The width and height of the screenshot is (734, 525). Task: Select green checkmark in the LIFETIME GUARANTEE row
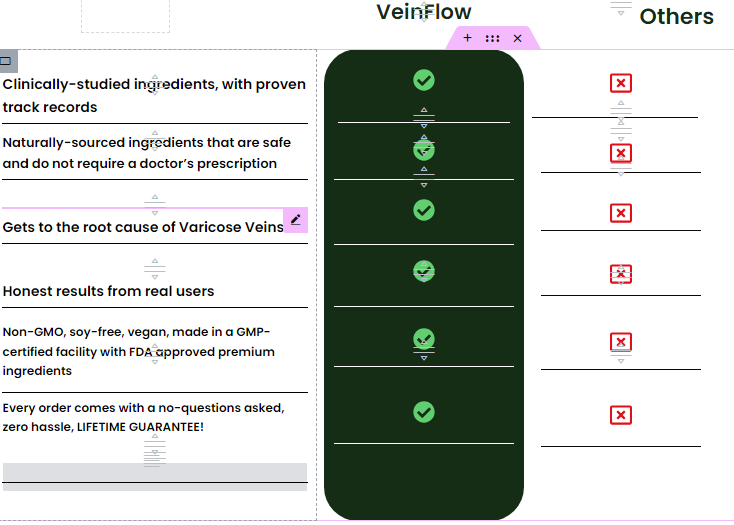tap(424, 412)
